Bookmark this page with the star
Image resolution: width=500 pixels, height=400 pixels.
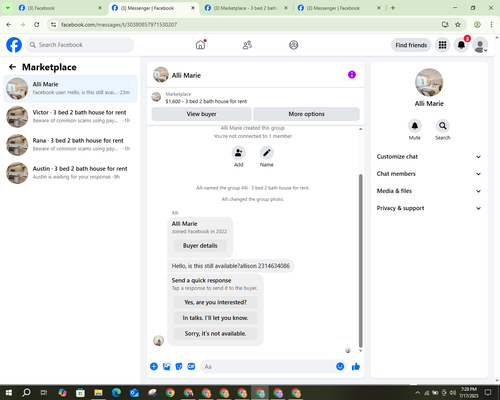(458, 25)
